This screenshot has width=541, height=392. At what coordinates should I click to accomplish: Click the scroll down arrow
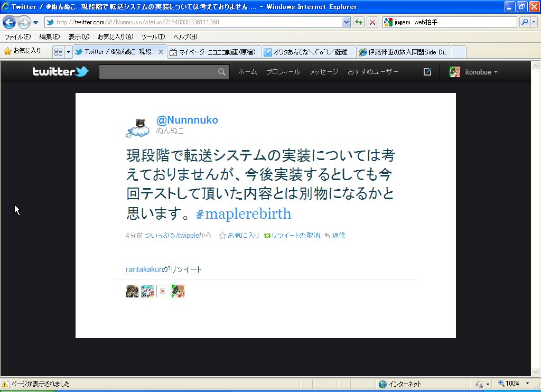coord(536,371)
